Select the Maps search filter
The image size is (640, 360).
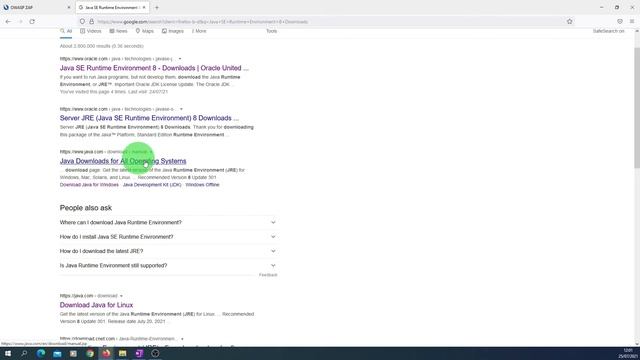point(144,31)
